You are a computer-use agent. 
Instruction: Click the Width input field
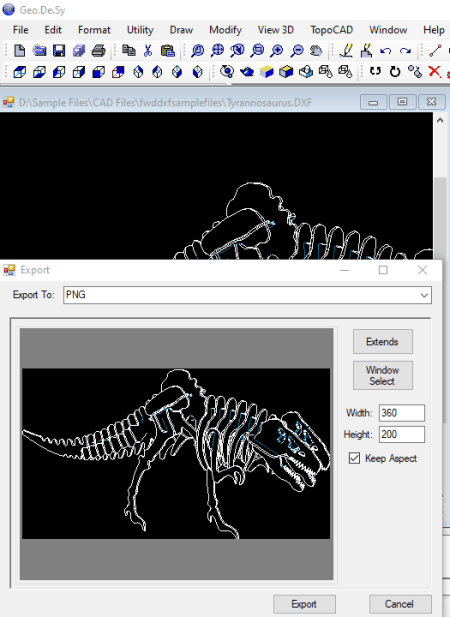(402, 413)
